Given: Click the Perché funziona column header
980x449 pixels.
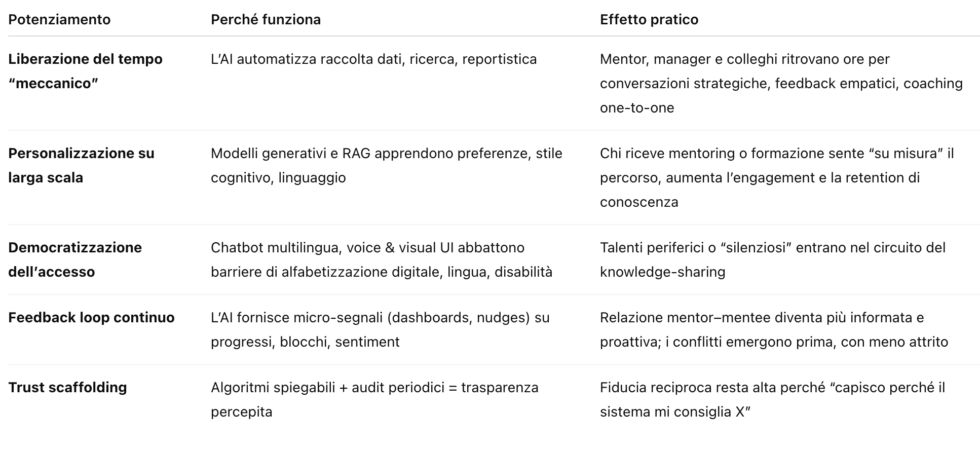Looking at the screenshot, I should click(266, 19).
